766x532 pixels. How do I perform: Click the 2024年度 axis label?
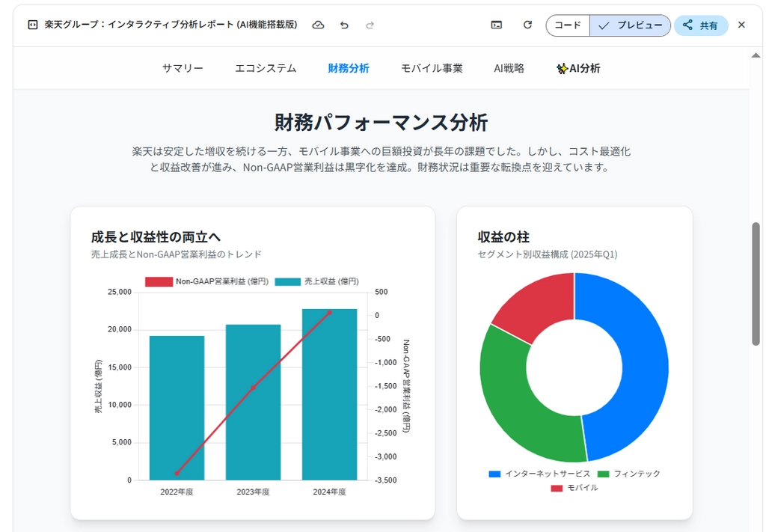pyautogui.click(x=329, y=492)
